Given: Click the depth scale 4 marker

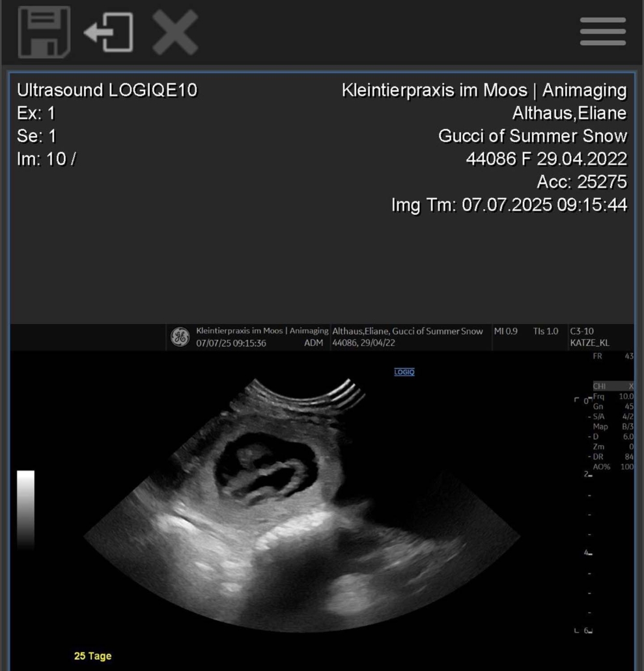Looking at the screenshot, I should (x=587, y=553).
